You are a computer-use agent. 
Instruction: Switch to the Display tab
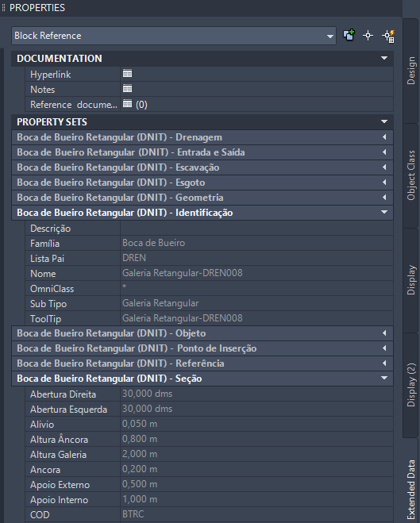tap(411, 280)
